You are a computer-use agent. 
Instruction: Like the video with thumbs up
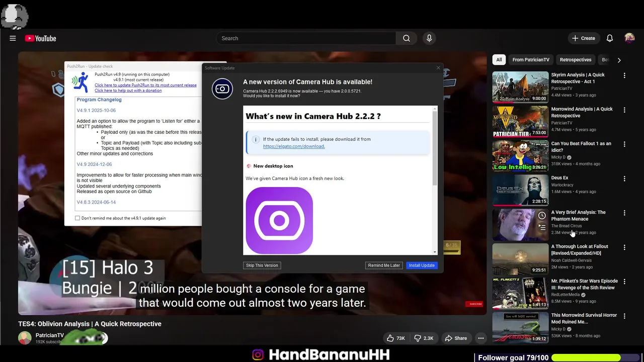click(x=396, y=338)
